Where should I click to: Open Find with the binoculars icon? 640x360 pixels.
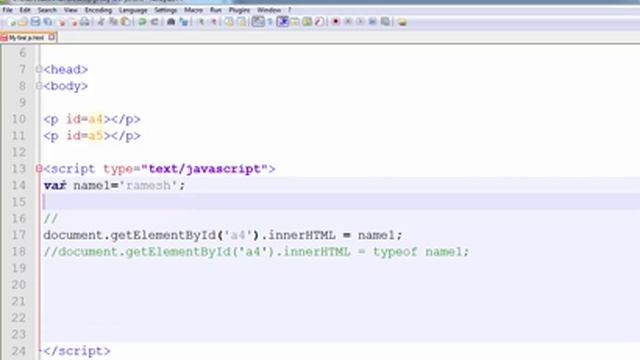point(171,22)
